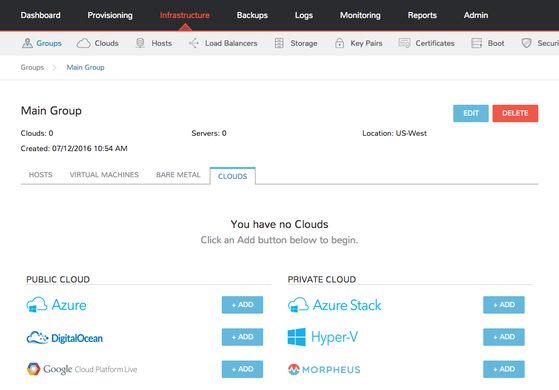
Task: Click the 'Servers: 0' text
Action: point(209,133)
